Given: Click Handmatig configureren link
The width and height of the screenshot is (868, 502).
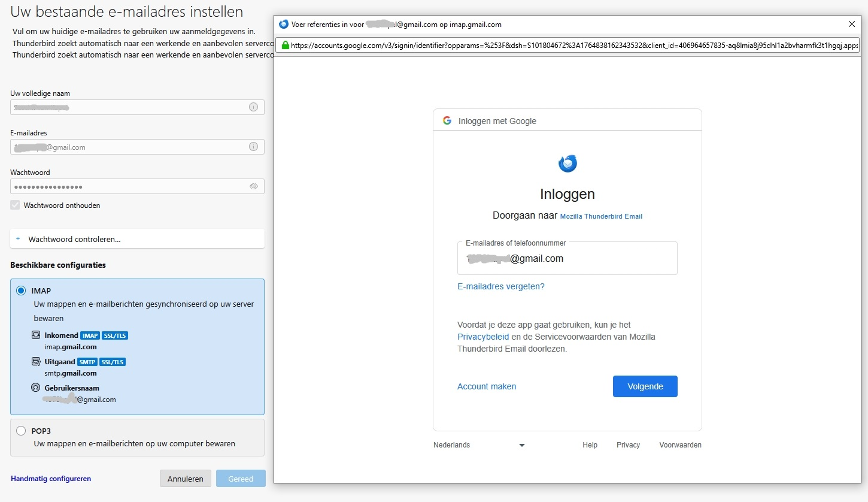Looking at the screenshot, I should tap(51, 479).
